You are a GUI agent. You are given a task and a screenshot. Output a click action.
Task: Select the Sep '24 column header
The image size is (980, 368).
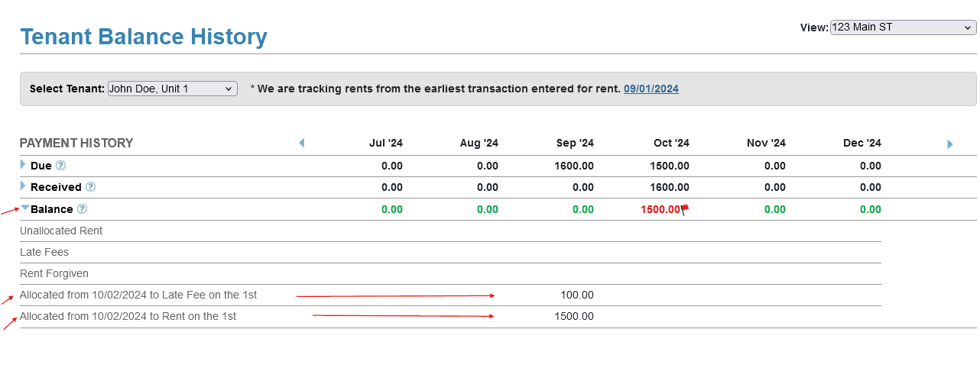click(x=575, y=144)
